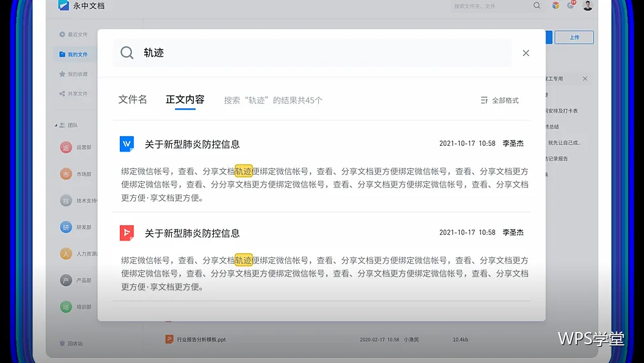Image resolution: width=644 pixels, height=363 pixels.
Task: Collapse the 团队 section arrow
Action: point(56,125)
